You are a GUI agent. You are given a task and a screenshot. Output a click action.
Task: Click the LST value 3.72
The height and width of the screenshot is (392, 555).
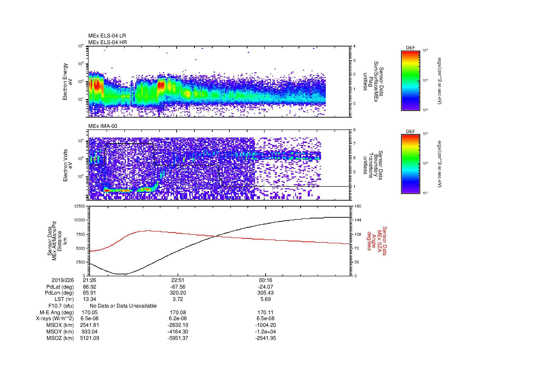[178, 299]
